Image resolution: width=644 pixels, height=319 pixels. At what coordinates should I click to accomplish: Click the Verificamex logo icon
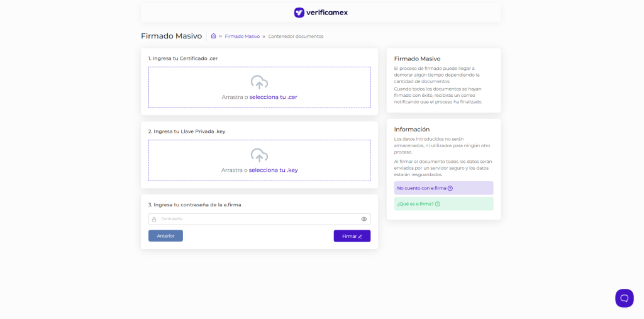299,13
